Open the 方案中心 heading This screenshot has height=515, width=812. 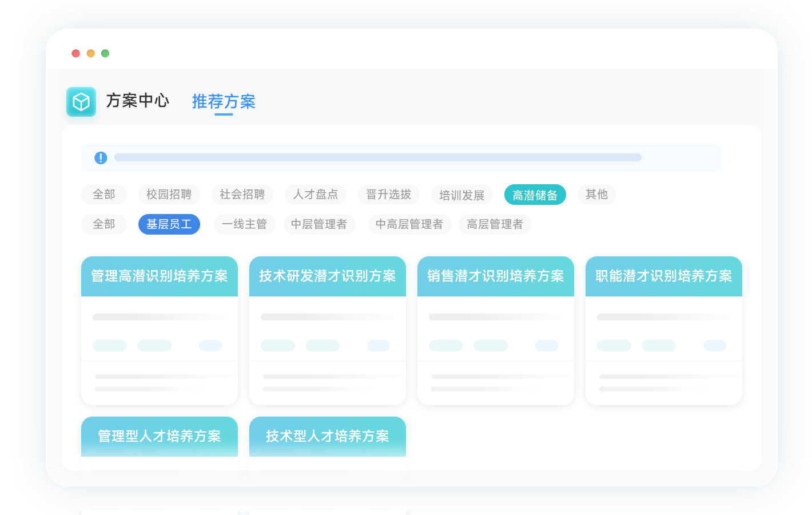[137, 101]
